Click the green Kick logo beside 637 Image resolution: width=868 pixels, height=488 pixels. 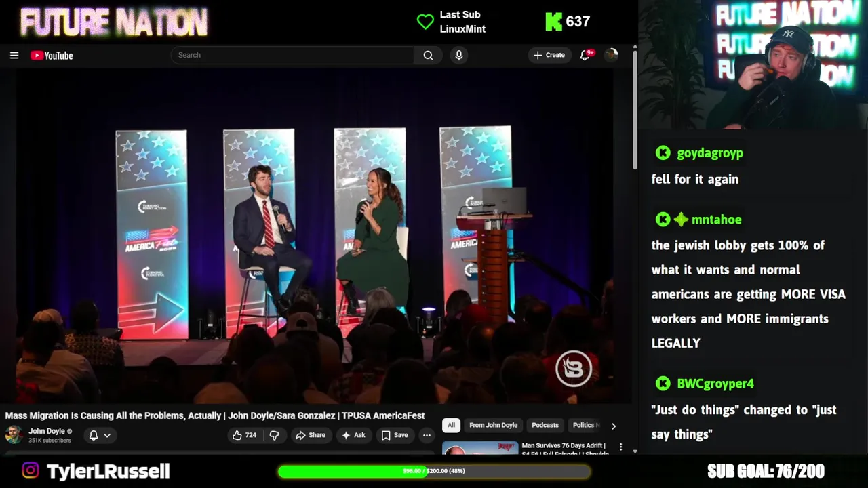(553, 22)
